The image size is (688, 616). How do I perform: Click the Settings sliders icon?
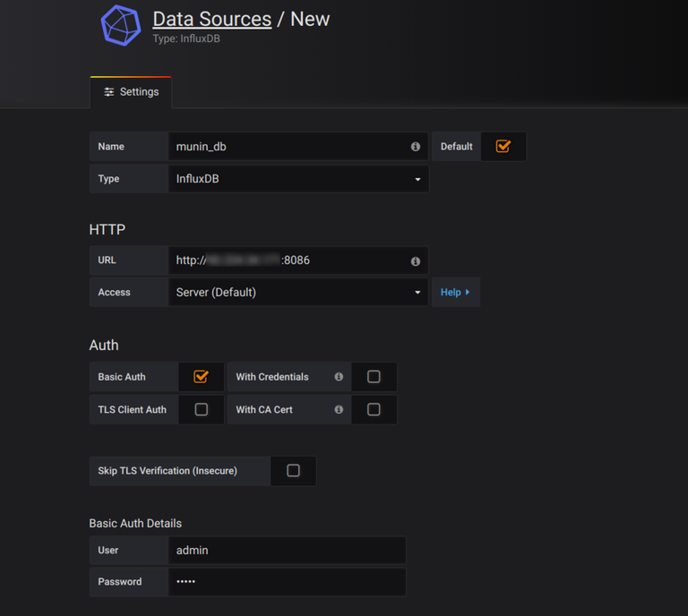coord(108,91)
